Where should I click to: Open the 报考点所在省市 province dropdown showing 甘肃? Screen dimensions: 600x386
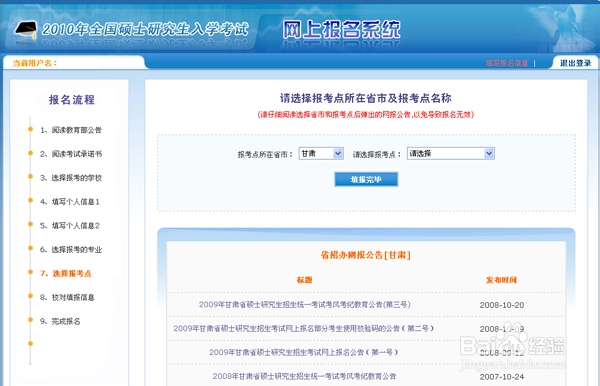321,153
